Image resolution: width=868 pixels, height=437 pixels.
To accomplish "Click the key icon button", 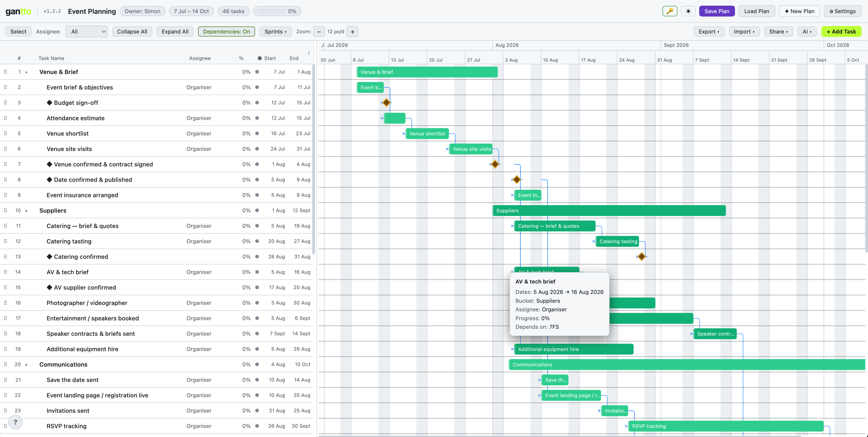I will tap(670, 11).
